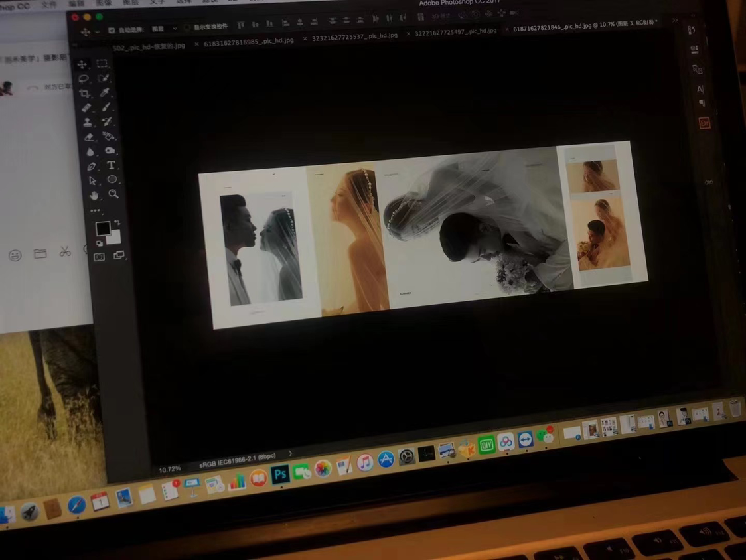Open the History panel icon

pyautogui.click(x=692, y=30)
